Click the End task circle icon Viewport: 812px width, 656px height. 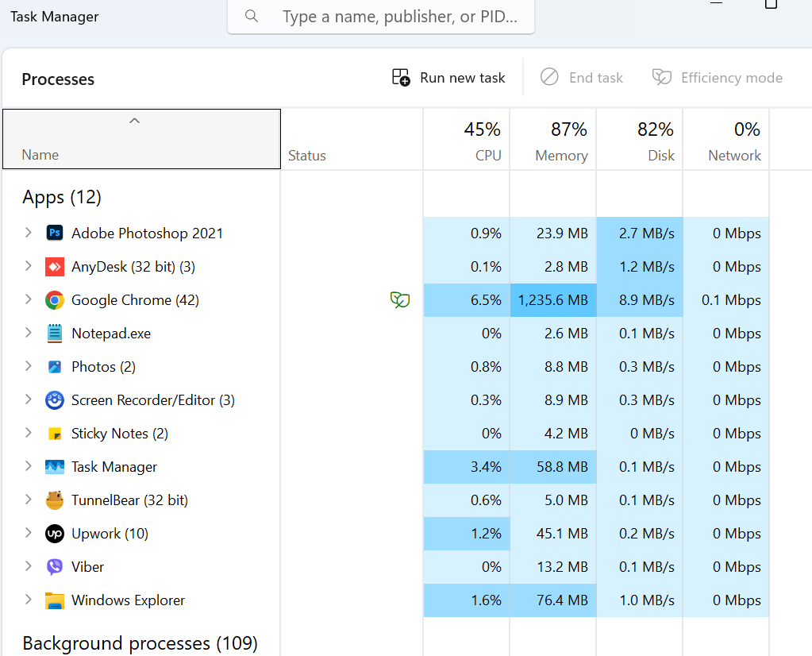(549, 77)
